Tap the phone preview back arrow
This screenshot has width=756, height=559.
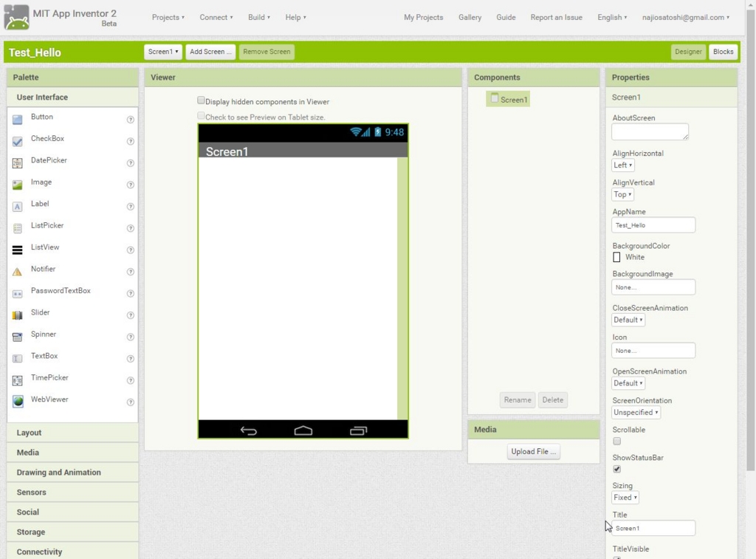(x=248, y=431)
